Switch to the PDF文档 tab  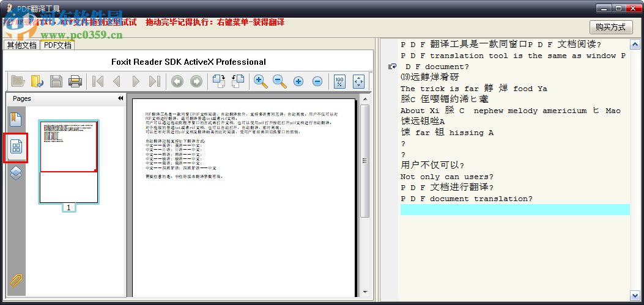(57, 45)
